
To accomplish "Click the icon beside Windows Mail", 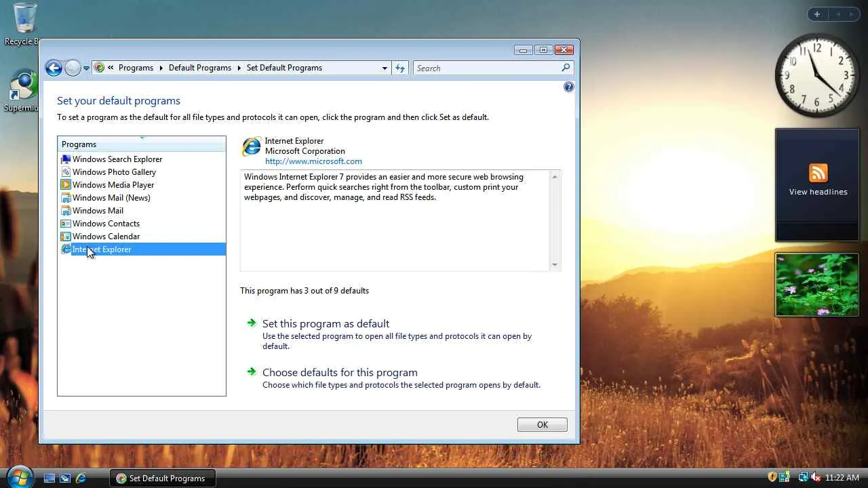I will click(66, 211).
